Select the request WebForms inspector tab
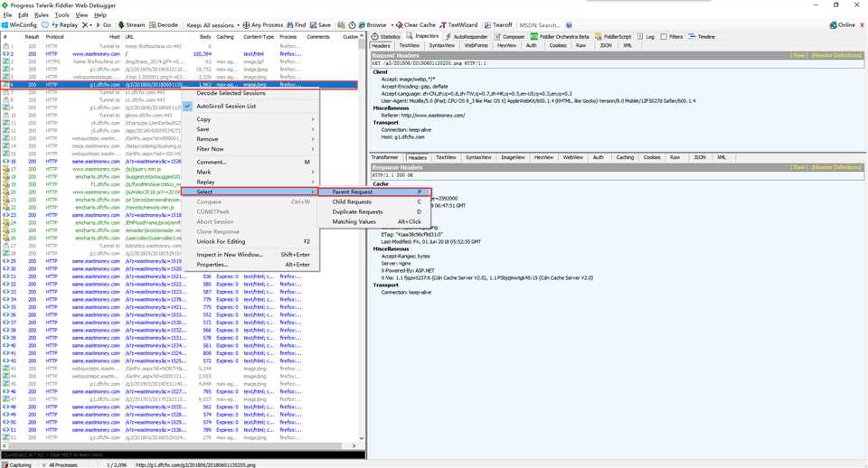The height and width of the screenshot is (468, 868). [x=476, y=45]
